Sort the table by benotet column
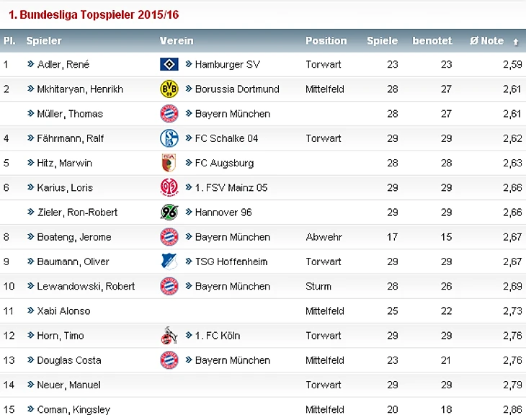This screenshot has height=420, width=526. 432,41
